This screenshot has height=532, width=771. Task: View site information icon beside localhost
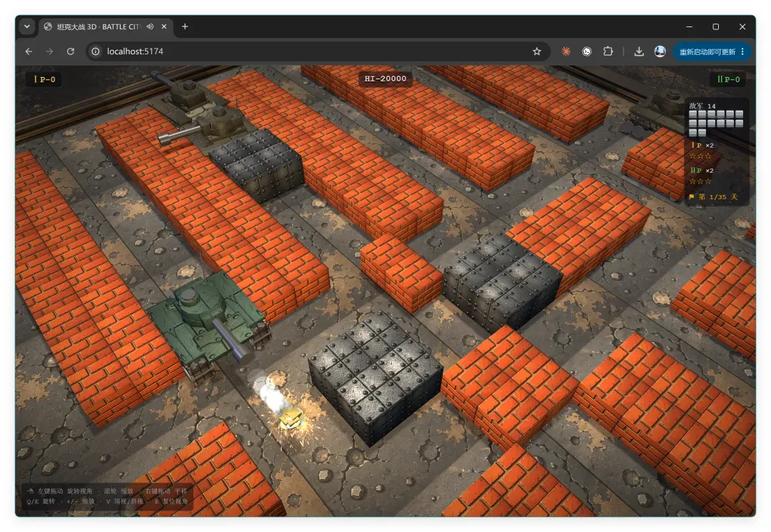pyautogui.click(x=96, y=51)
